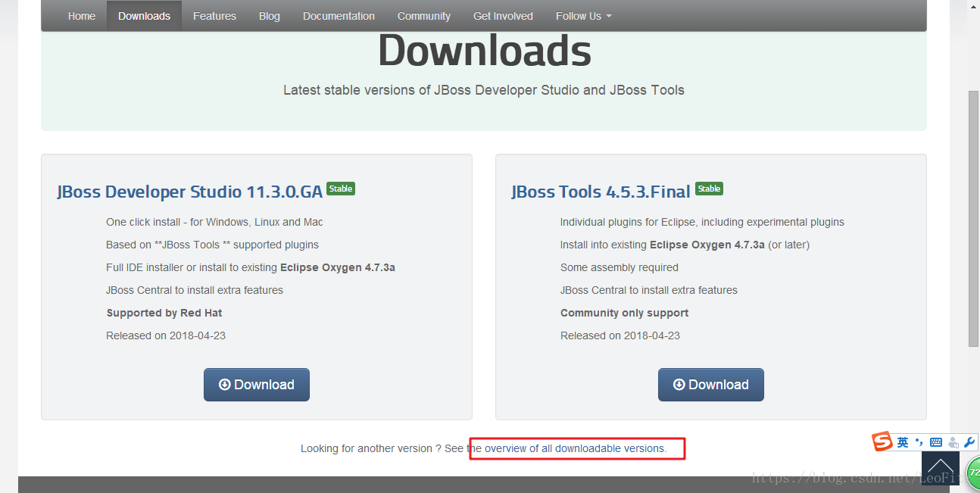Click 'JBoss Central' line in JBoss Tools card
This screenshot has height=493, width=980.
pyautogui.click(x=649, y=290)
